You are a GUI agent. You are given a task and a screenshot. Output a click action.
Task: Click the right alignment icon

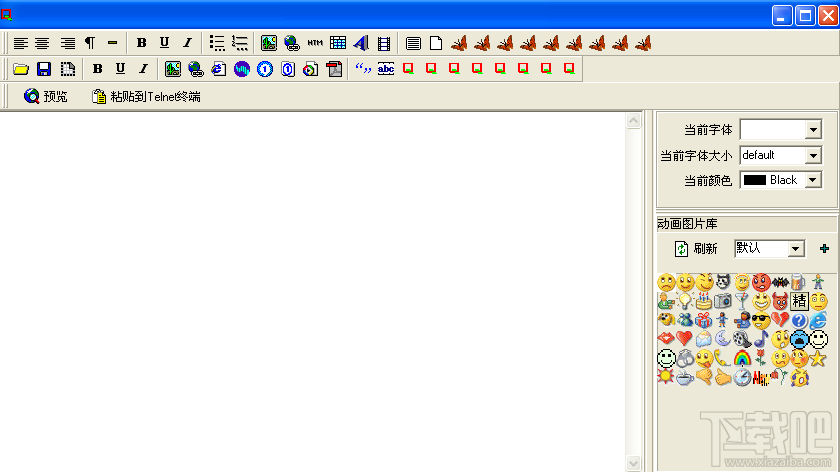67,43
